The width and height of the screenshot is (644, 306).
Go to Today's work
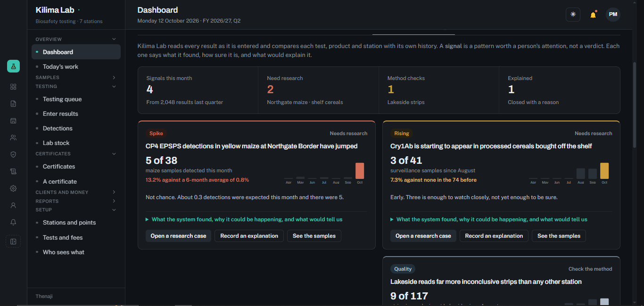tap(76, 66)
